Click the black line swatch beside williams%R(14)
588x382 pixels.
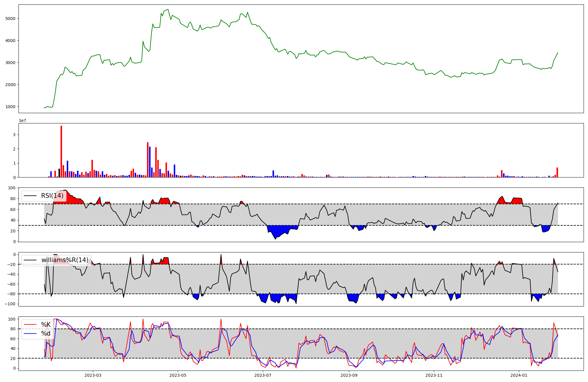pyautogui.click(x=30, y=260)
